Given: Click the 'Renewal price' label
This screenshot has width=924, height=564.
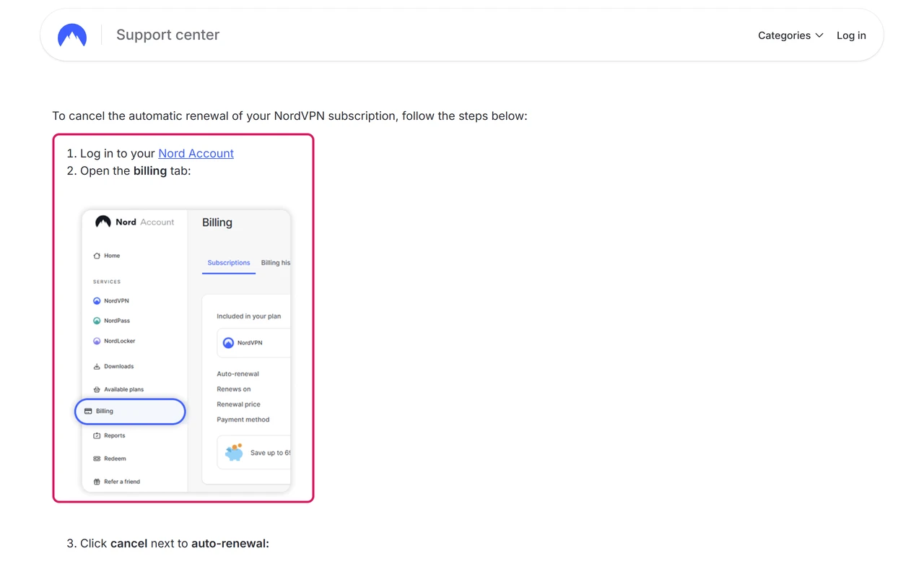Looking at the screenshot, I should tap(238, 404).
